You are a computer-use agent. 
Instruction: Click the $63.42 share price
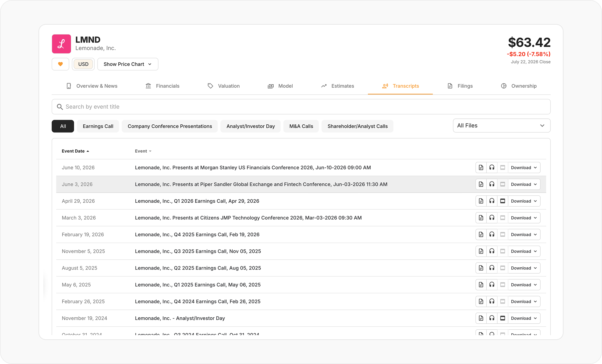pos(529,42)
